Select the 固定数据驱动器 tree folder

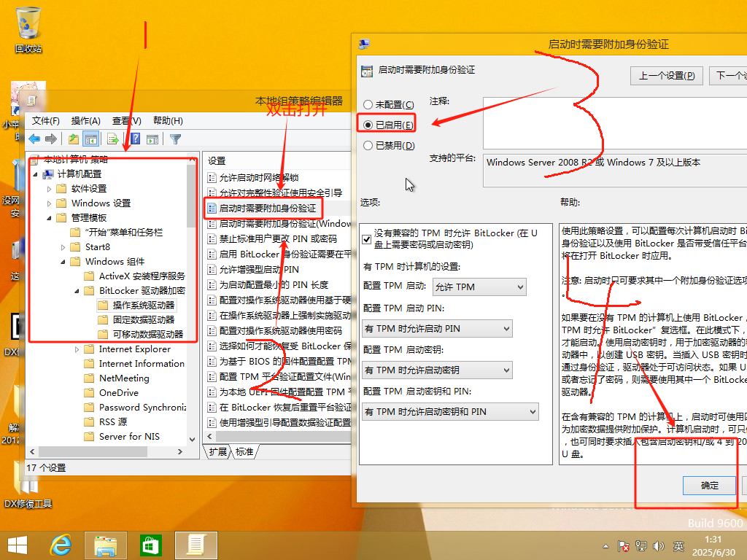136,320
